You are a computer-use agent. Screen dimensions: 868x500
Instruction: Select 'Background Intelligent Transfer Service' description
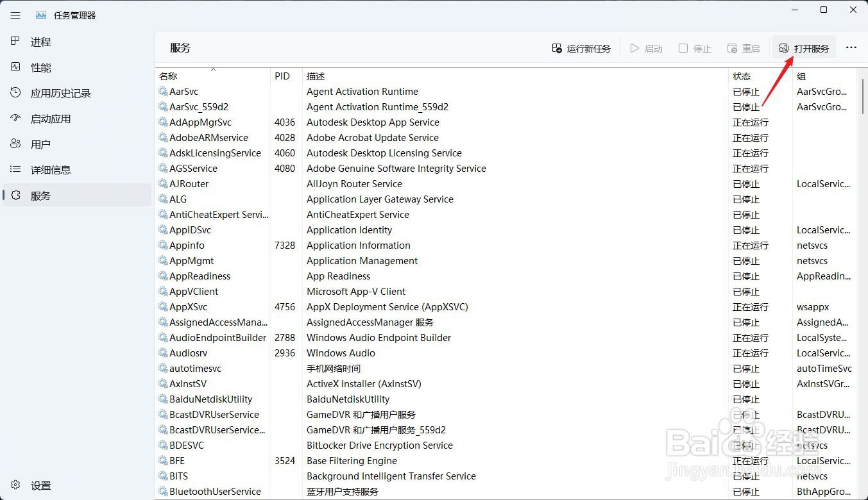click(391, 476)
